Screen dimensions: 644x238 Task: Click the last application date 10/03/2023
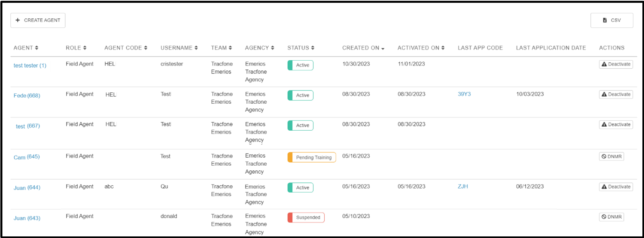click(530, 94)
